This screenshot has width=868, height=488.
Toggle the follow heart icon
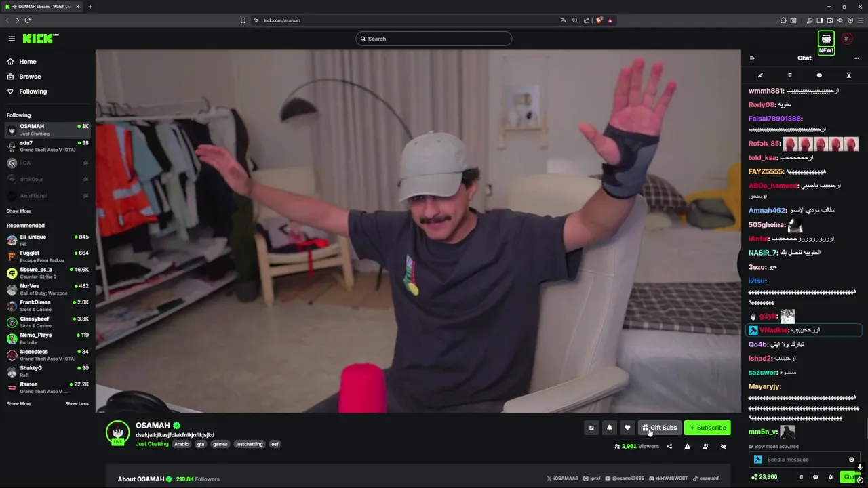point(627,428)
